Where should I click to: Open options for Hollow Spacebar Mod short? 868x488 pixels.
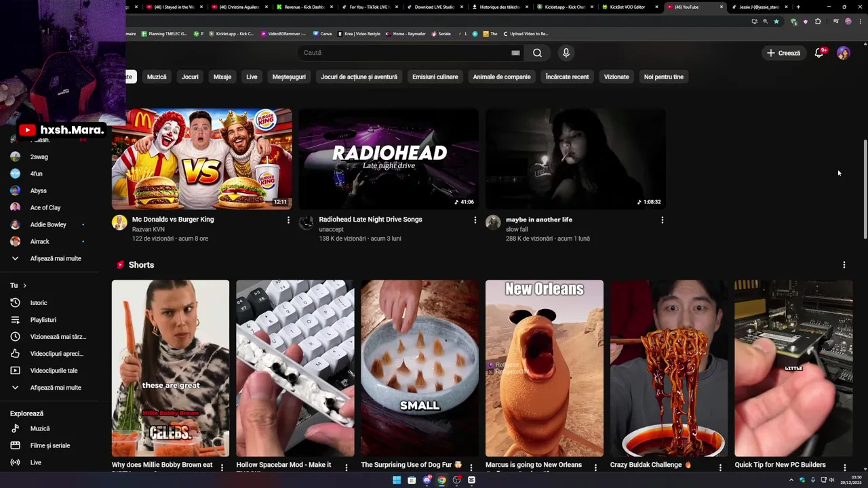347,467
